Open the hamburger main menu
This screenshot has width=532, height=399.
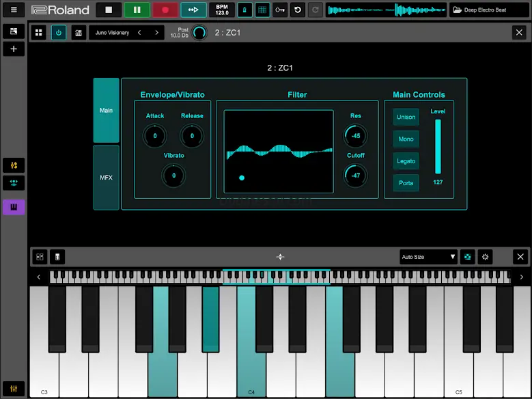click(14, 10)
